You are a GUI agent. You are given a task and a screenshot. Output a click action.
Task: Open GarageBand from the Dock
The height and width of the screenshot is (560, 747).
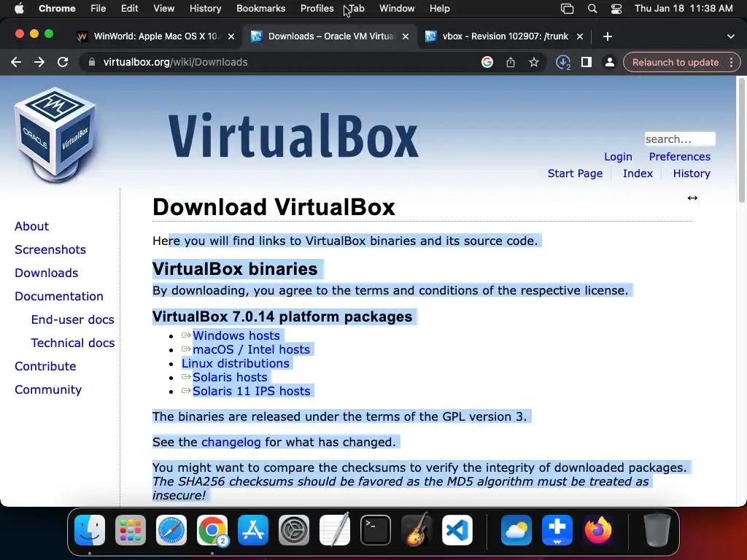coord(417,530)
